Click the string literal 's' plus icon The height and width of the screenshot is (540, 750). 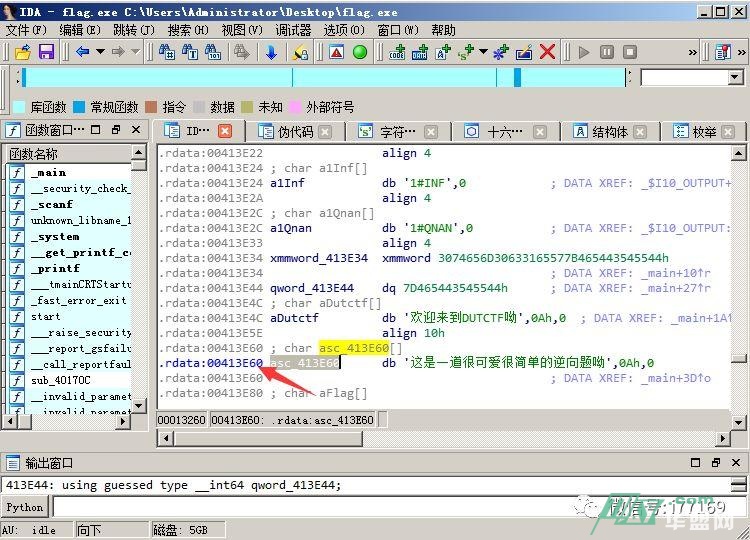coord(465,52)
